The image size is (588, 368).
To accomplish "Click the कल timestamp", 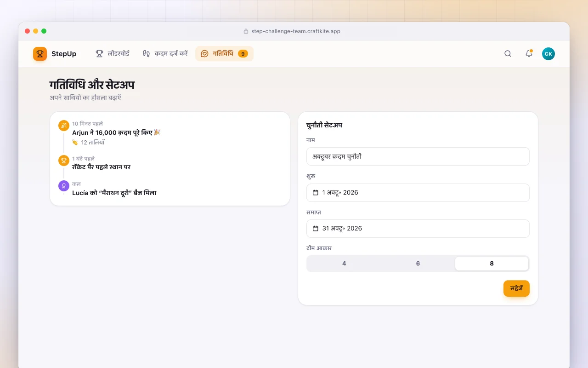I will [76, 184].
